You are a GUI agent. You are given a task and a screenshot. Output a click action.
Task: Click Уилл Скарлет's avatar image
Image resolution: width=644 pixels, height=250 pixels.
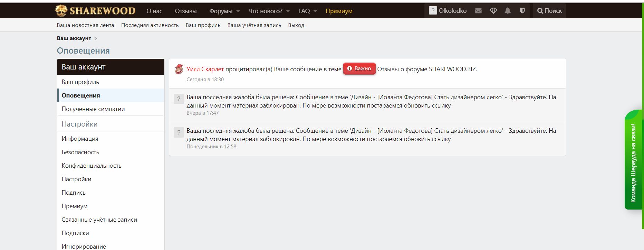(x=179, y=70)
